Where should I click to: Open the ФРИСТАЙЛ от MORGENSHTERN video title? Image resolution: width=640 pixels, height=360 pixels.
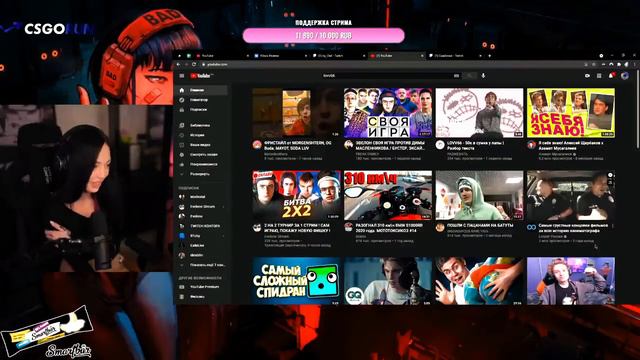[298, 146]
